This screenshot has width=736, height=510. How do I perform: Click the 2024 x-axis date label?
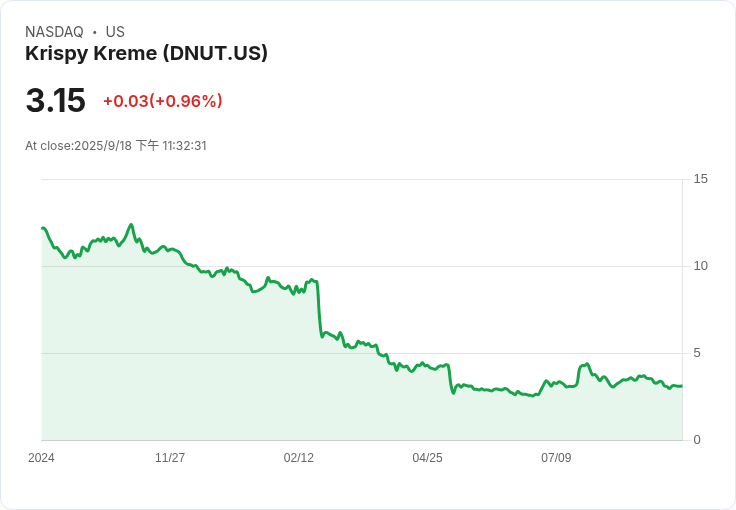tap(41, 457)
